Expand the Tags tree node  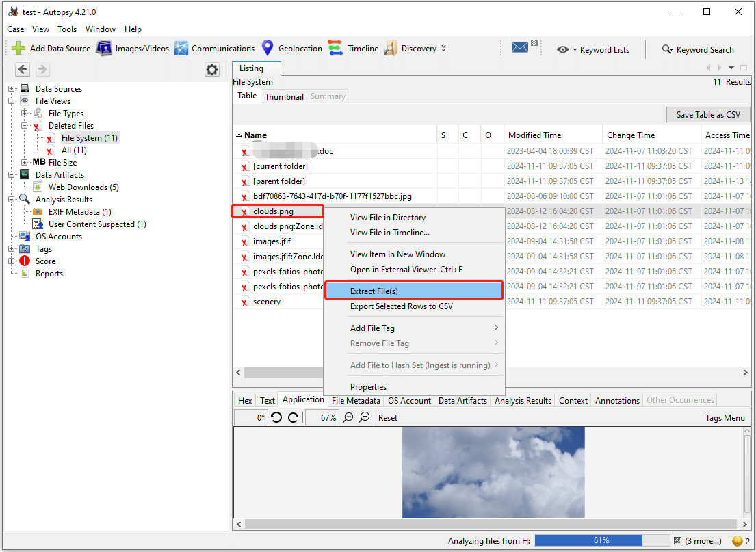[12, 249]
